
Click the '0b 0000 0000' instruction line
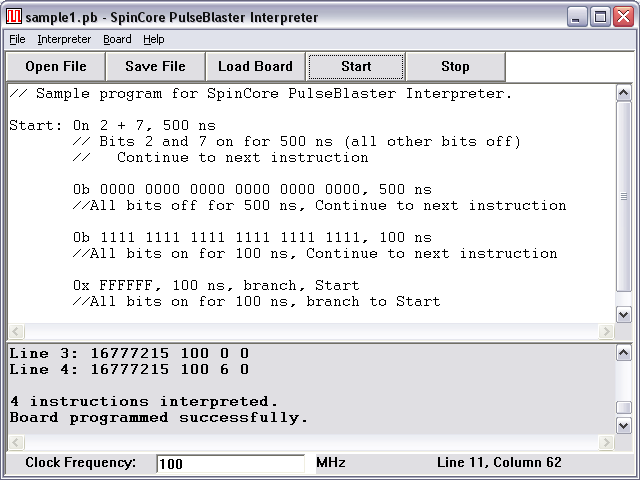click(x=252, y=189)
